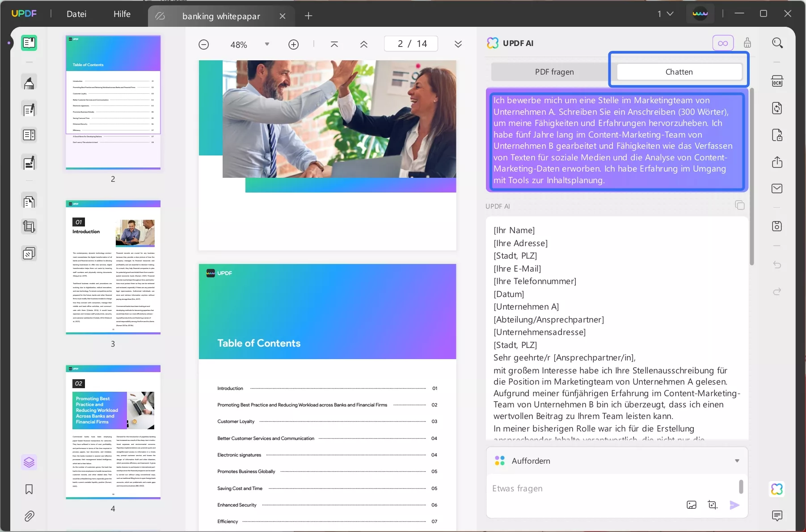Select the highlighter Comment tool
806x532 pixels.
pyautogui.click(x=29, y=83)
